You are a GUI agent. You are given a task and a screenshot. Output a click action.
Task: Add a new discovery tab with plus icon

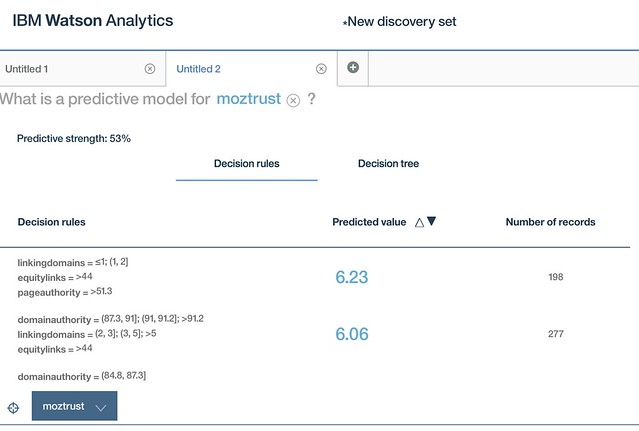353,68
